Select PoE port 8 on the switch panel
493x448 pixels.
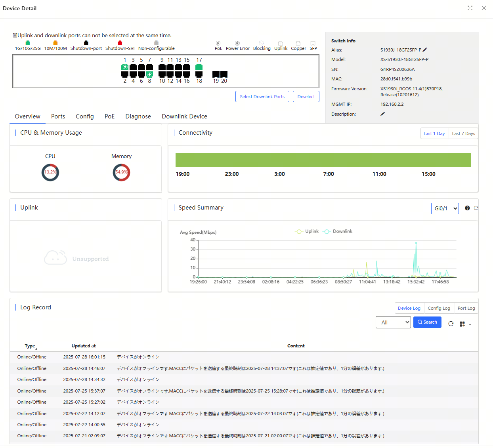(149, 74)
